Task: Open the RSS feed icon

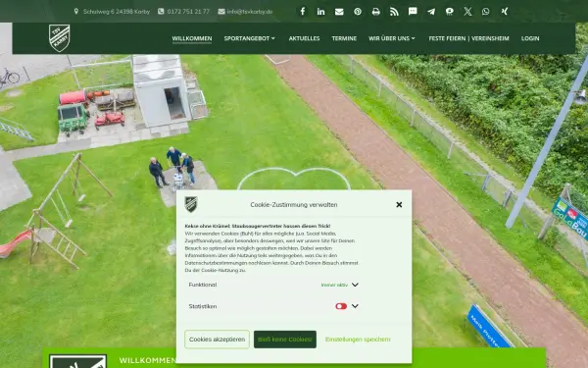Action: [394, 11]
